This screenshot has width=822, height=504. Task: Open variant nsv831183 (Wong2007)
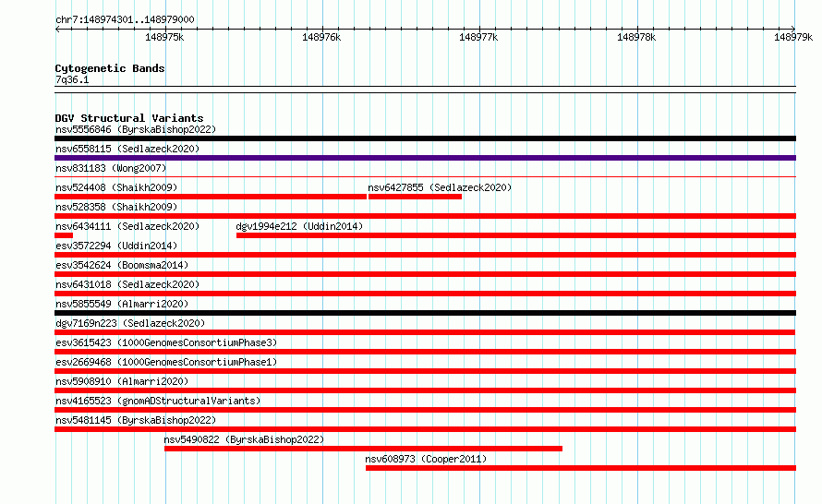coord(111,168)
